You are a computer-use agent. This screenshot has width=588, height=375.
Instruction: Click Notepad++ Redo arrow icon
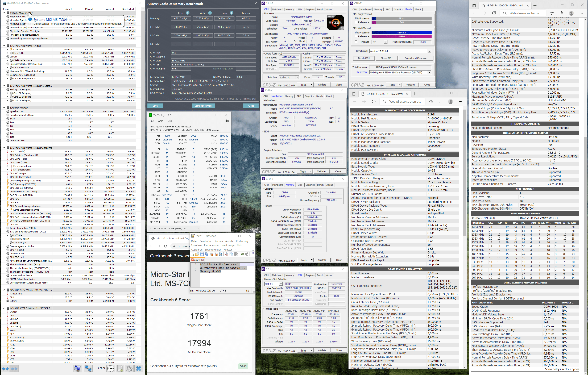click(x=247, y=254)
